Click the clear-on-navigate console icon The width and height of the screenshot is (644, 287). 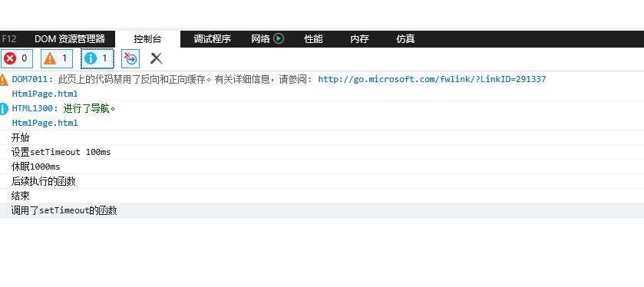pos(130,58)
